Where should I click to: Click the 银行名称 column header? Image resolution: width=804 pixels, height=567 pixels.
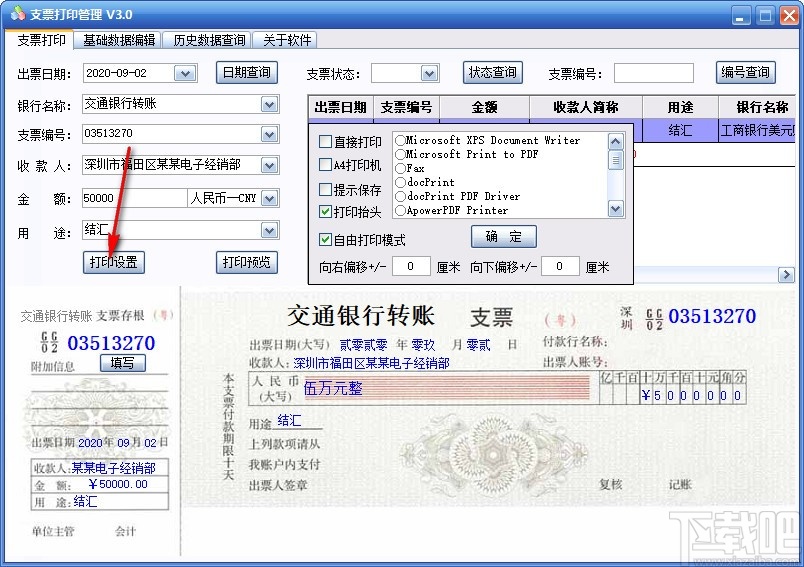coord(758,108)
